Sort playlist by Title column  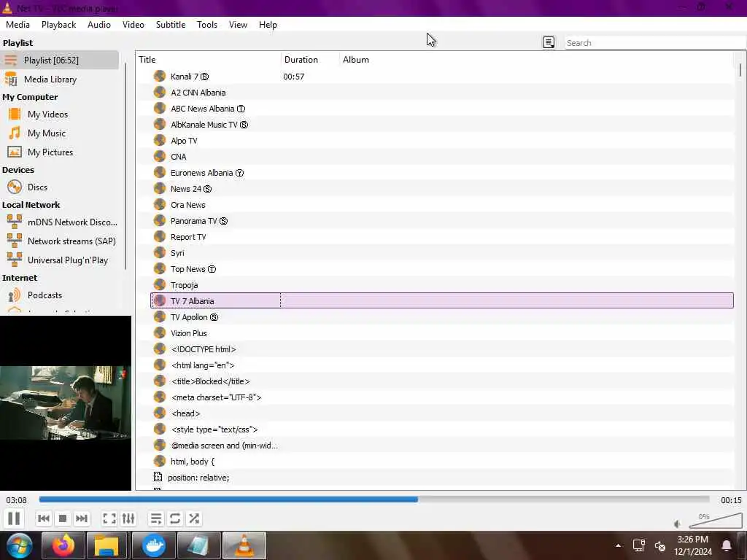coord(209,60)
